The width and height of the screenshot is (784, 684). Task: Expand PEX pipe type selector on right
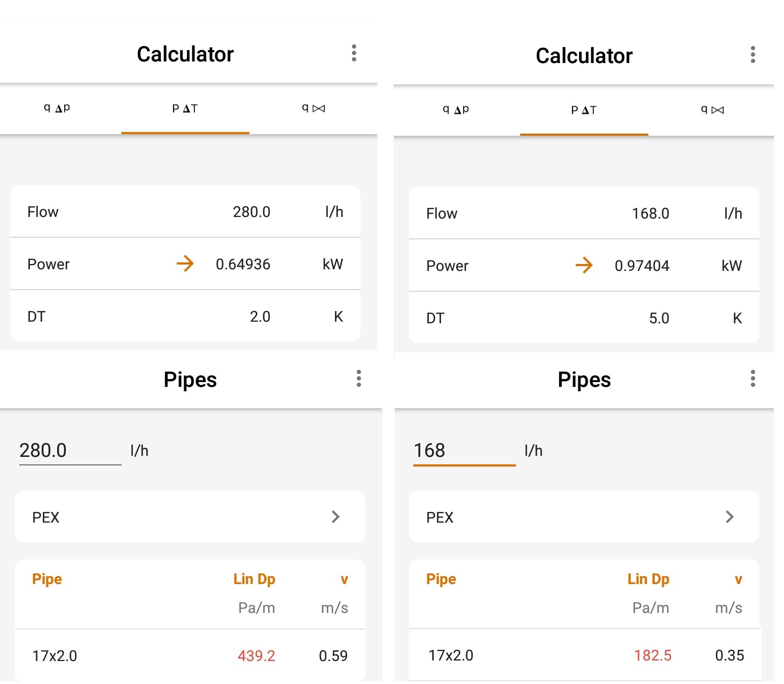coord(584,517)
